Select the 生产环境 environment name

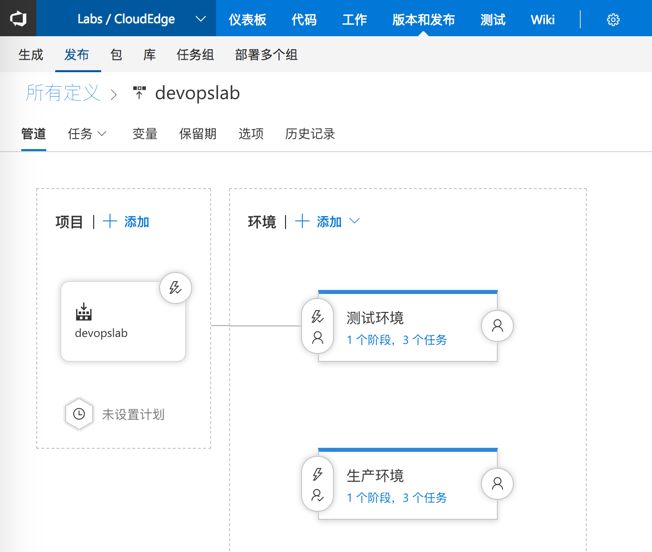(x=375, y=475)
